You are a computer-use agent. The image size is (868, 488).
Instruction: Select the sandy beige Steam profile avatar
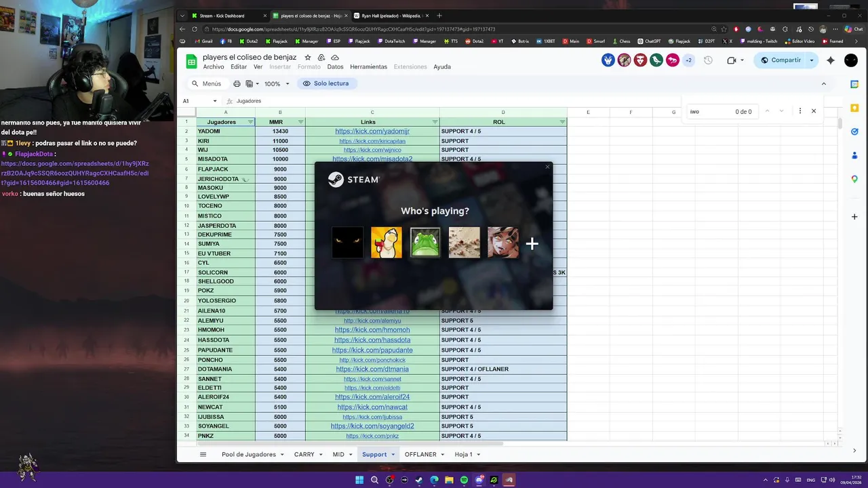pyautogui.click(x=465, y=243)
